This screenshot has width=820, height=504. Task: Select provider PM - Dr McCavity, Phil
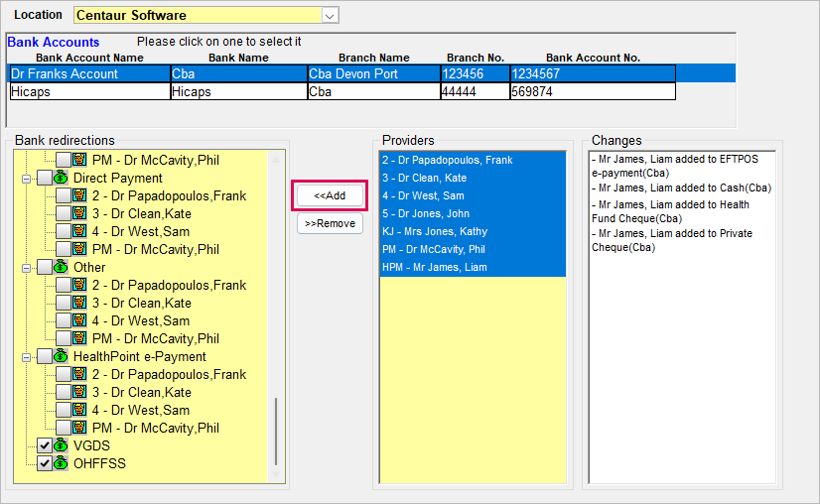pyautogui.click(x=473, y=249)
